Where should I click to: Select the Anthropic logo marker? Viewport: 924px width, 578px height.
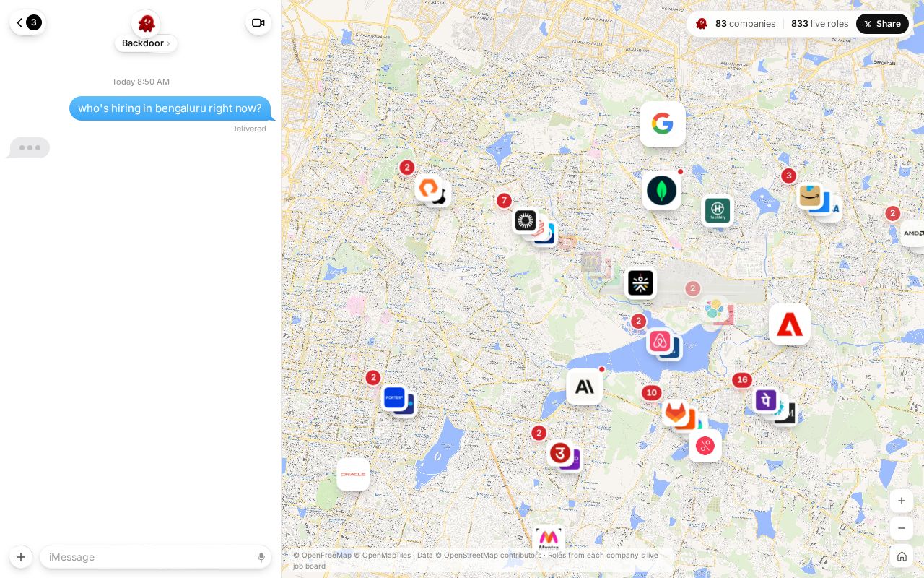click(584, 387)
